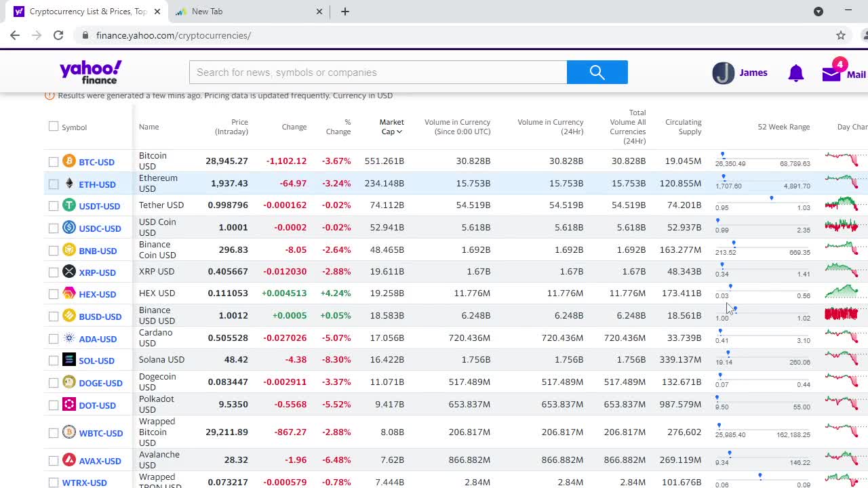This screenshot has width=868, height=488.
Task: Click the Dogecoin icon
Action: click(x=69, y=382)
